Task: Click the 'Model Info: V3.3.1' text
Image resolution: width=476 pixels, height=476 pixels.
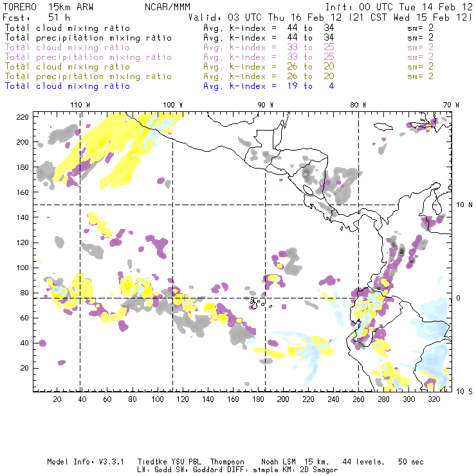Action: coord(86,462)
